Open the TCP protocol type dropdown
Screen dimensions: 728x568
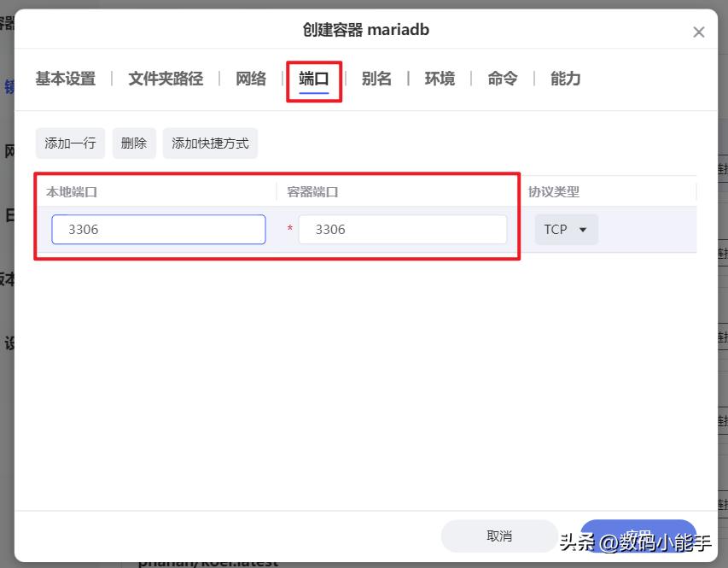[566, 229]
